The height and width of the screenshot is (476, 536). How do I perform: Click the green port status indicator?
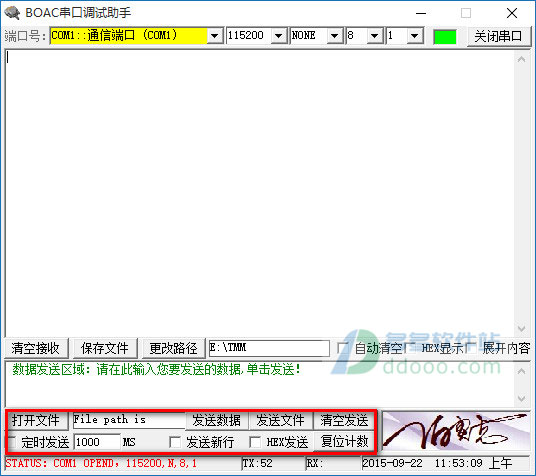(445, 37)
